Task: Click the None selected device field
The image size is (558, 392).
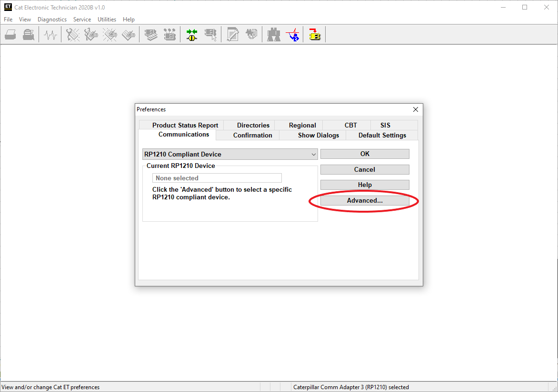Action: (217, 178)
